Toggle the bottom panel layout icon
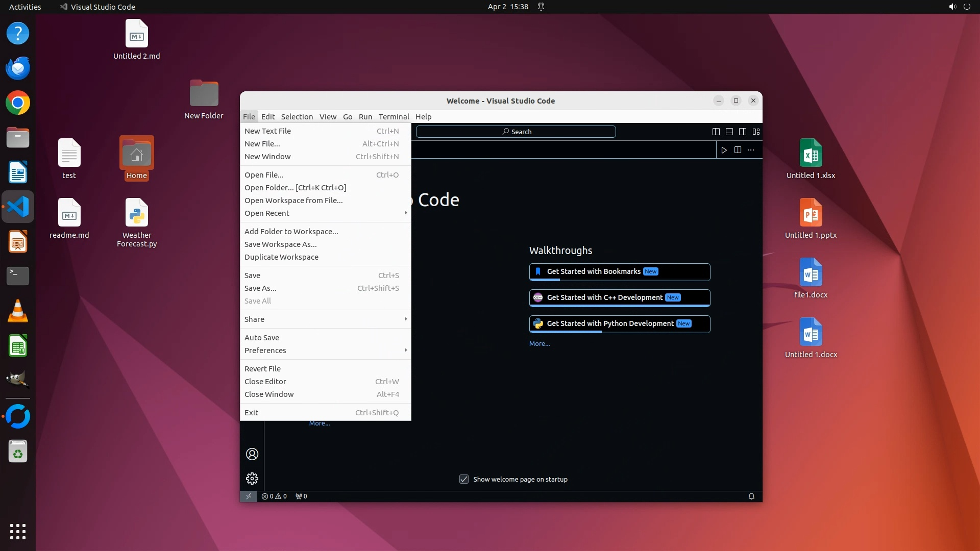Viewport: 980px width, 551px height. pos(729,132)
